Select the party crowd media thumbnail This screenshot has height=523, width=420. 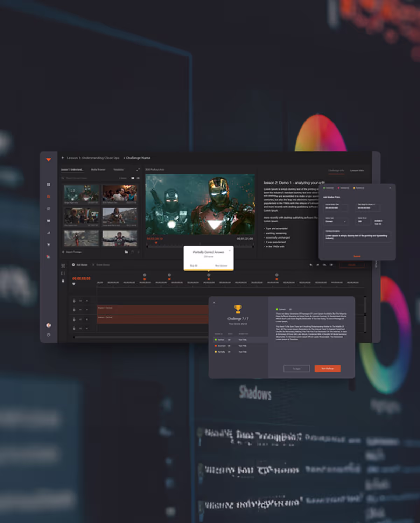coord(120,193)
